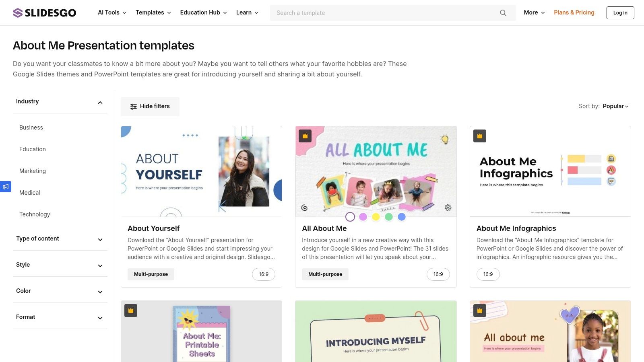Screen dimensions: 644x362
Task: Click the crown badge on About Me Infographics
Action: (x=480, y=136)
